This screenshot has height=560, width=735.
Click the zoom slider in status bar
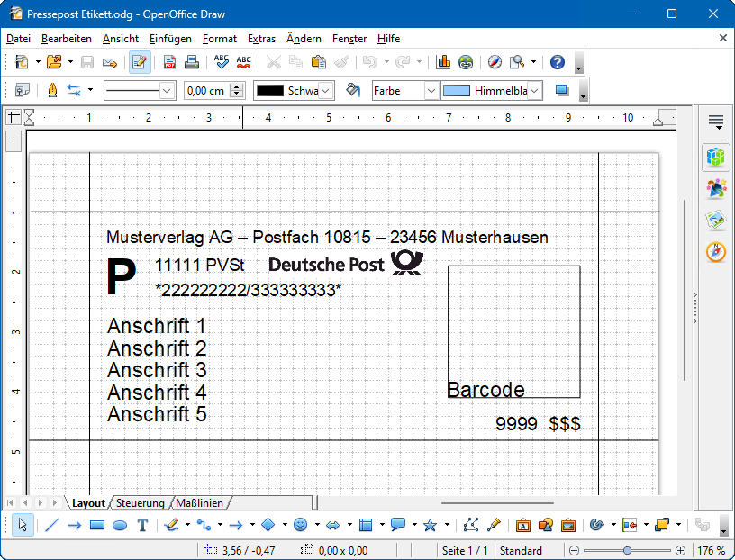[x=627, y=550]
